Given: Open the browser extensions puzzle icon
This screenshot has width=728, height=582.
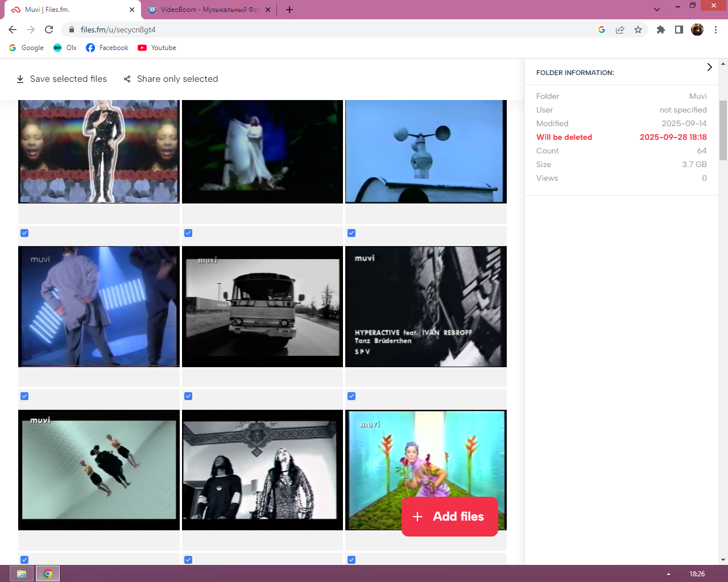Looking at the screenshot, I should (660, 30).
